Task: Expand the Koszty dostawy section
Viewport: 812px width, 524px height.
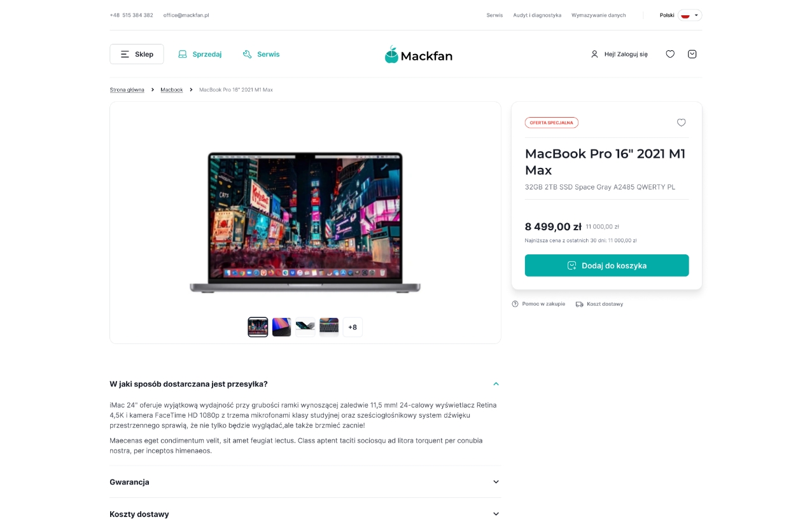Action: pos(305,514)
